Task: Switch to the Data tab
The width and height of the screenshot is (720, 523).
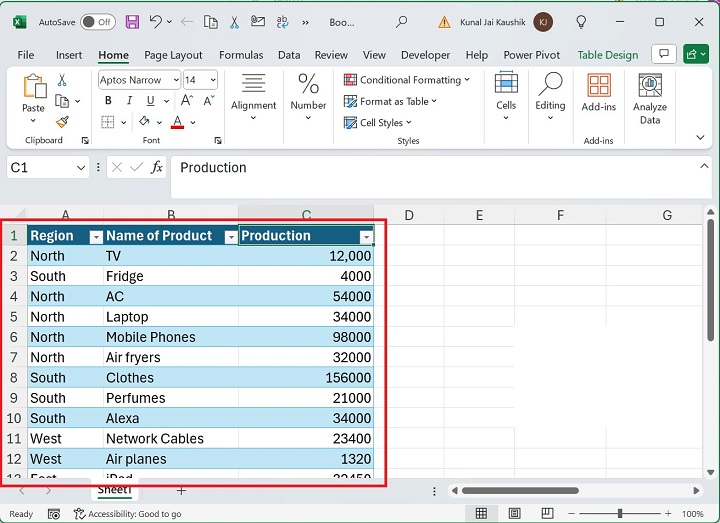Action: tap(289, 55)
